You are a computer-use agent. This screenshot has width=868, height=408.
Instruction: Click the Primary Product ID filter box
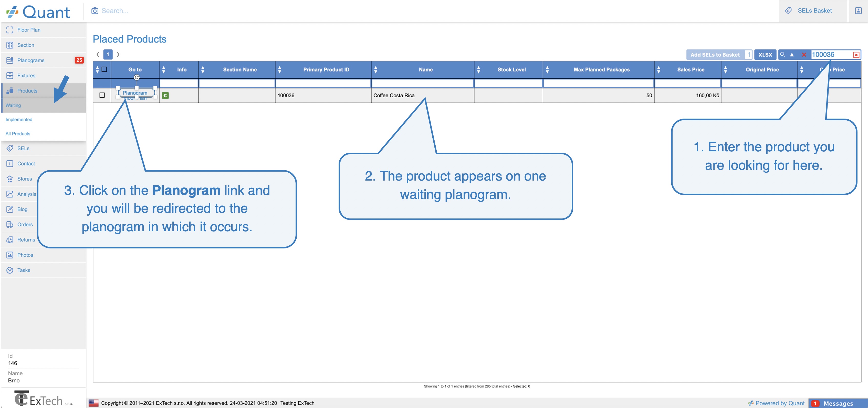click(x=323, y=83)
